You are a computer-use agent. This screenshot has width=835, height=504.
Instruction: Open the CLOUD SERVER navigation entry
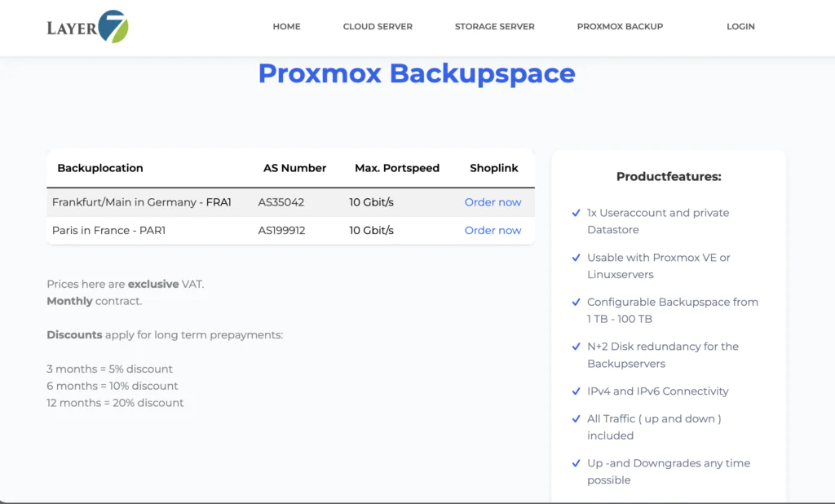tap(378, 26)
